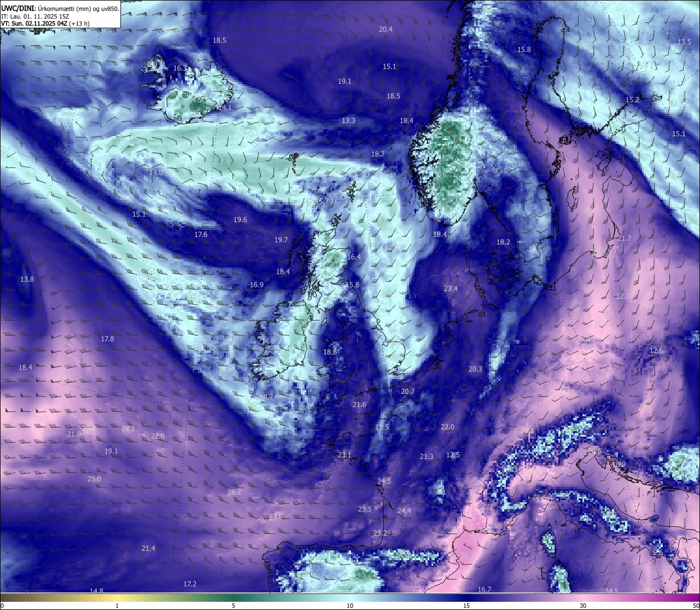The image size is (700, 610).
Task: Click the 14.0 value south of Iceland
Action: 156,172
